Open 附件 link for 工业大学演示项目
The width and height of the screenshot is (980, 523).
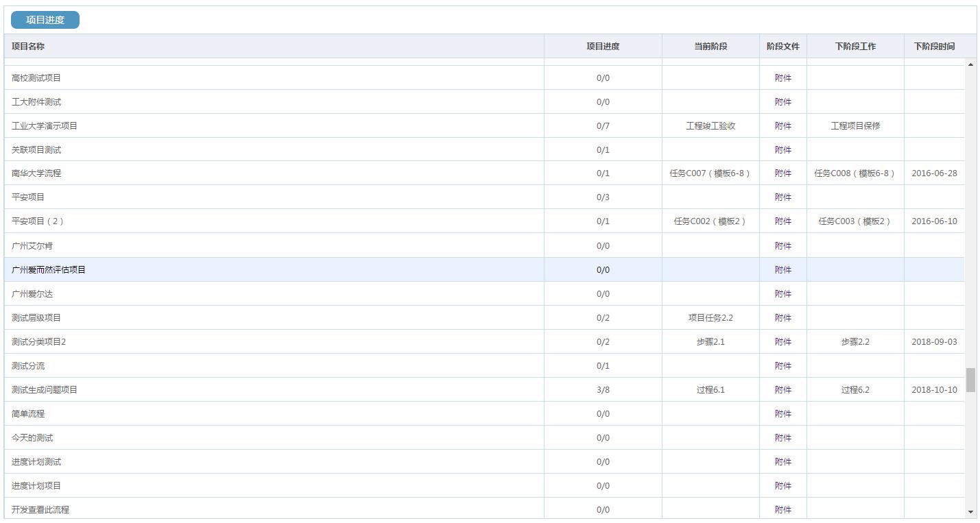[782, 126]
